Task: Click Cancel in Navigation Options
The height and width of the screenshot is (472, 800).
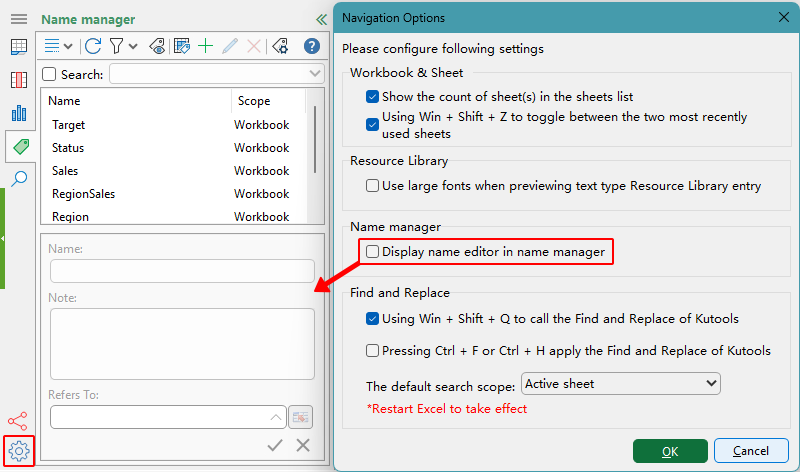Action: (x=751, y=451)
